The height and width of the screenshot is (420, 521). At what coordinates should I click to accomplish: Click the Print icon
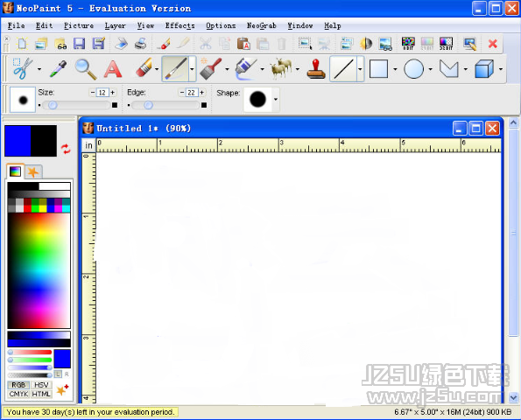141,44
